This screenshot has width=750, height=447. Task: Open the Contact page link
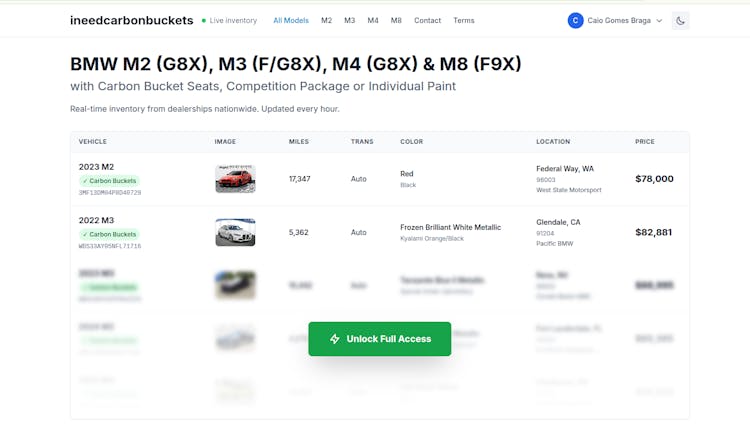tap(427, 20)
